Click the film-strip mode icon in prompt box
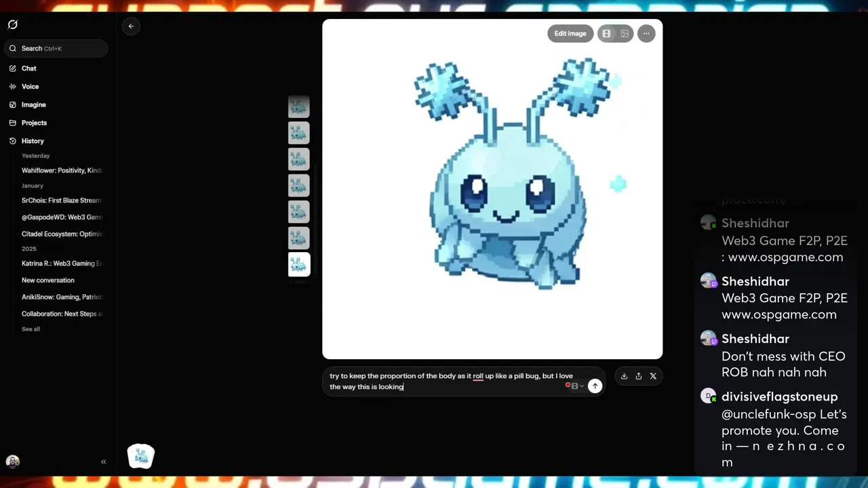The image size is (868, 488). pyautogui.click(x=574, y=386)
